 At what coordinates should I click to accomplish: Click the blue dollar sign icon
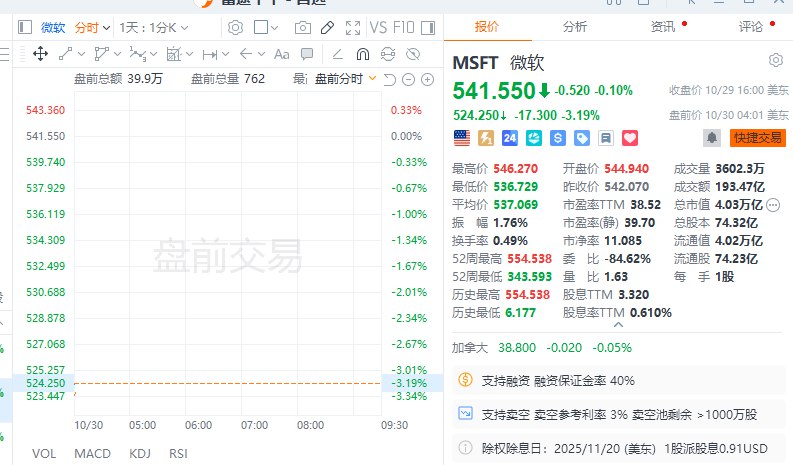pyautogui.click(x=558, y=138)
